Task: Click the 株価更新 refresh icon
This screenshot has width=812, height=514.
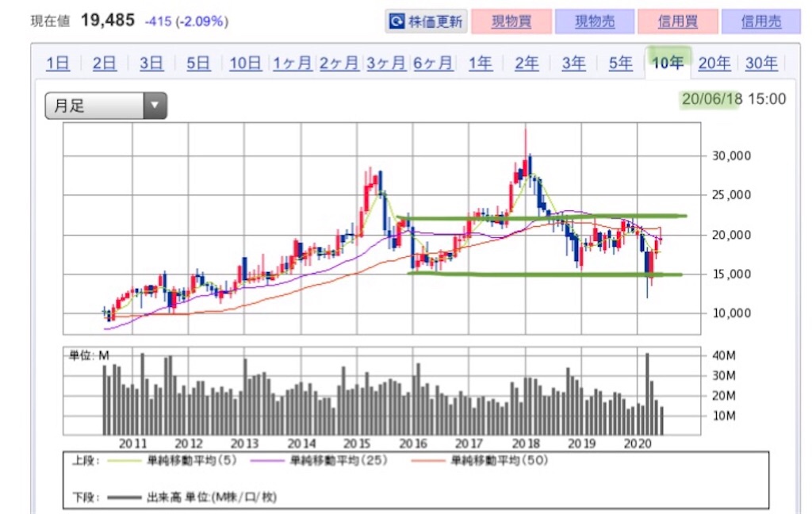Action: coord(396,21)
